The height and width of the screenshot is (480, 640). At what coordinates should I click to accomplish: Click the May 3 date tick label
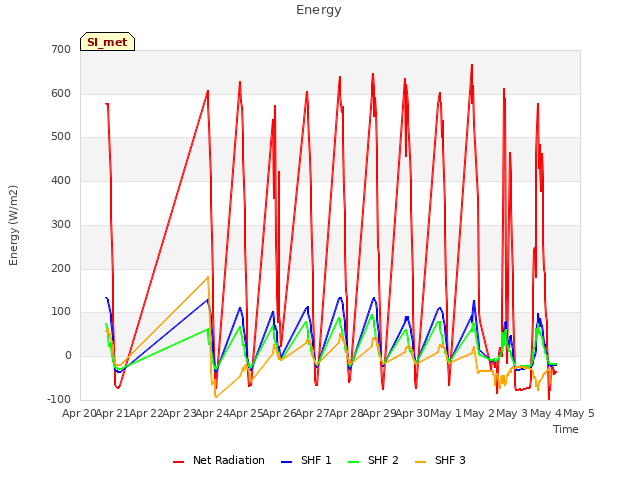point(512,413)
